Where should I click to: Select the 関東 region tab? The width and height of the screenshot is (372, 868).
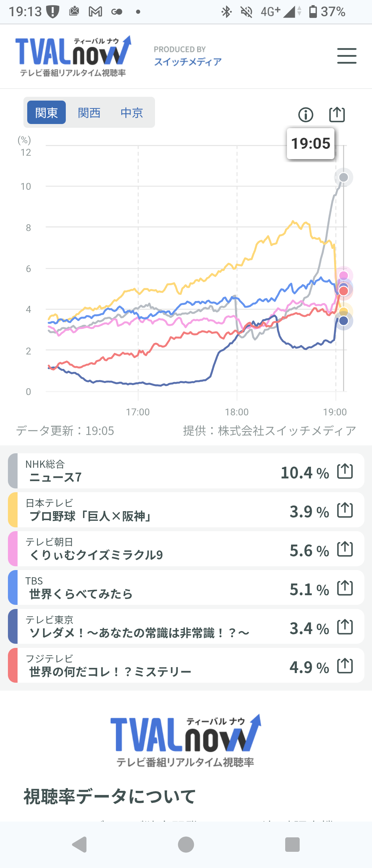click(46, 112)
